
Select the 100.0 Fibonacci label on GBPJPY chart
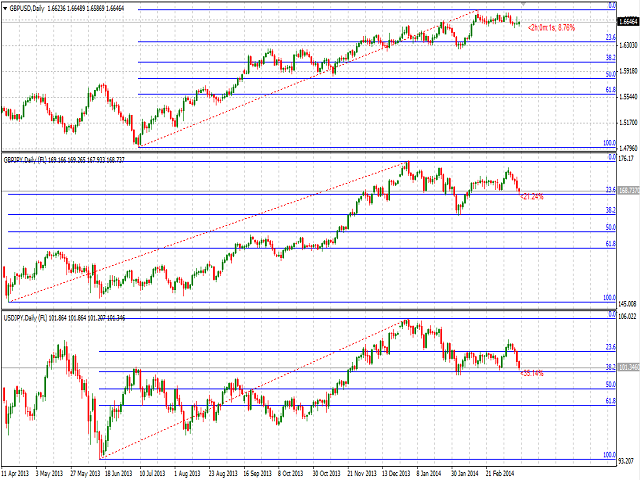pyautogui.click(x=610, y=298)
